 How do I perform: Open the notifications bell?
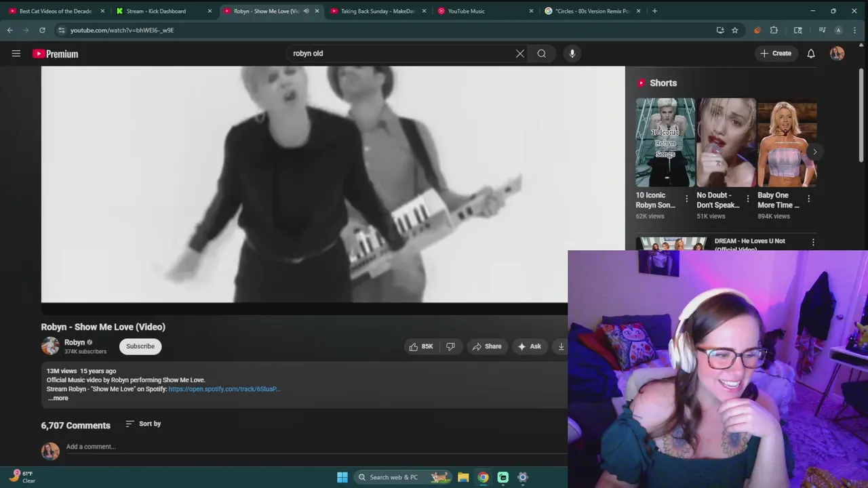(x=811, y=54)
